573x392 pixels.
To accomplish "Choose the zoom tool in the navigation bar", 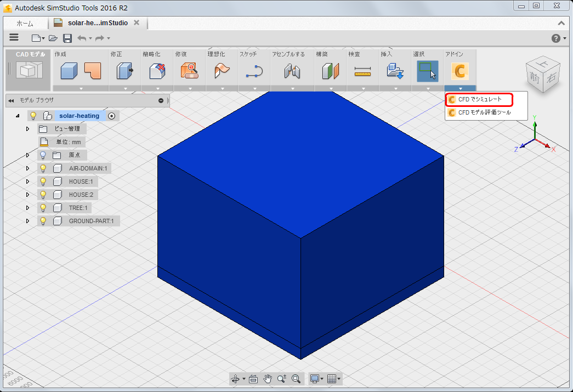I will click(282, 379).
